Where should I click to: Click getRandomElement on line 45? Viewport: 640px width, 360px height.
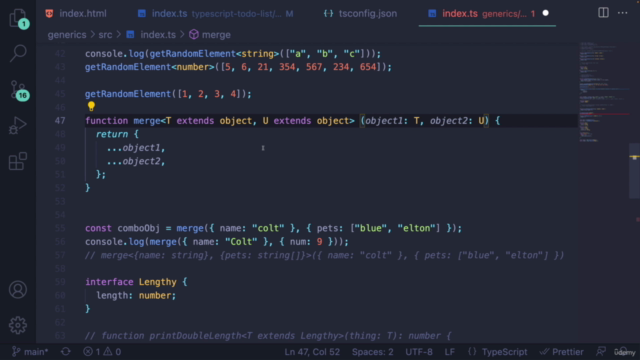tap(128, 94)
